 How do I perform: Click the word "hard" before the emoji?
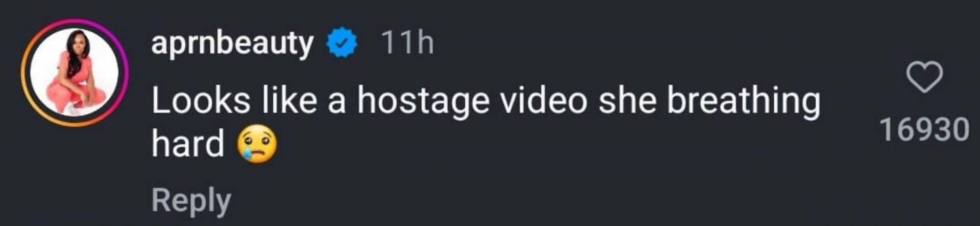pyautogui.click(x=188, y=143)
